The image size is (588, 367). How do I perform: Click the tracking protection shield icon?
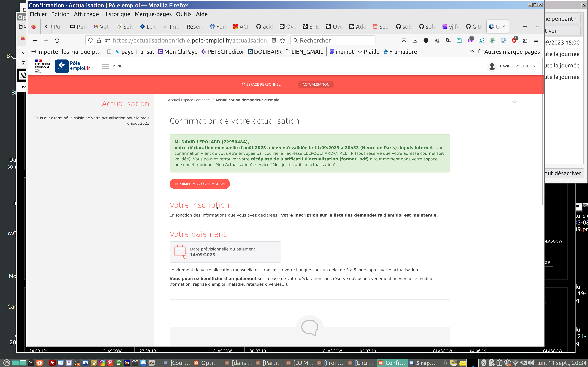pyautogui.click(x=90, y=41)
